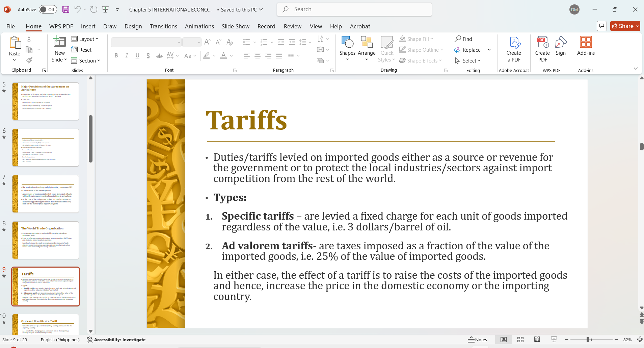This screenshot has width=644, height=348.
Task: Switch to the Slide Show tab
Action: pos(236,26)
